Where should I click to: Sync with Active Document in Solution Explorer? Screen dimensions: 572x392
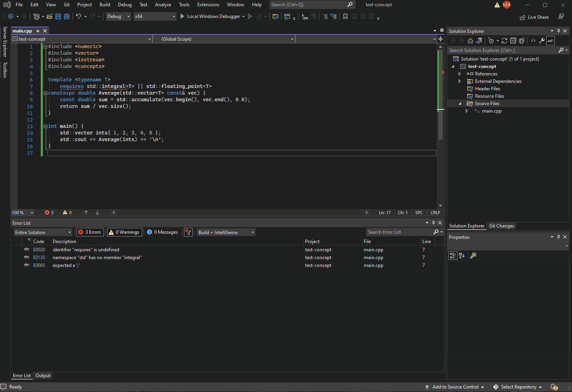tap(504, 41)
